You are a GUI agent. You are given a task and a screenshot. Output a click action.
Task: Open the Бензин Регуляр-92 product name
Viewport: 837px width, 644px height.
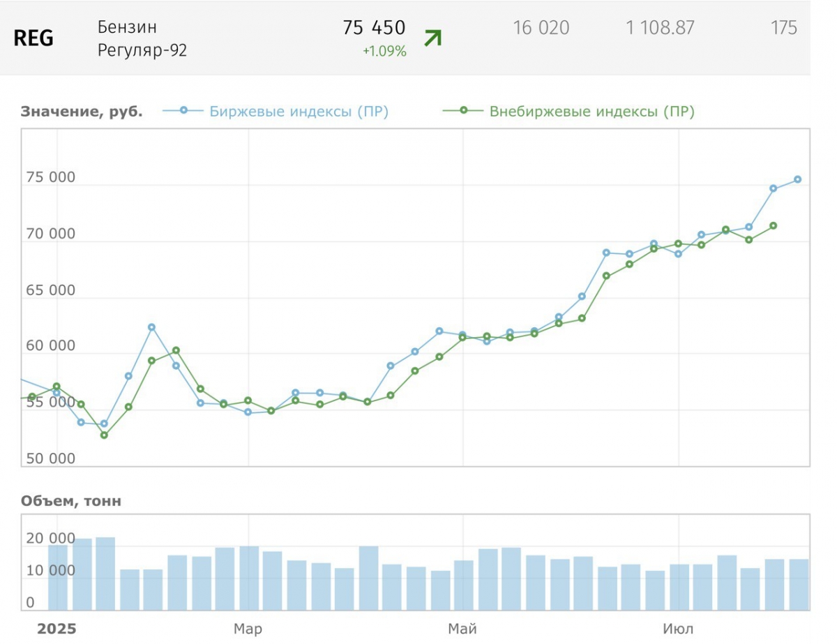pyautogui.click(x=142, y=38)
